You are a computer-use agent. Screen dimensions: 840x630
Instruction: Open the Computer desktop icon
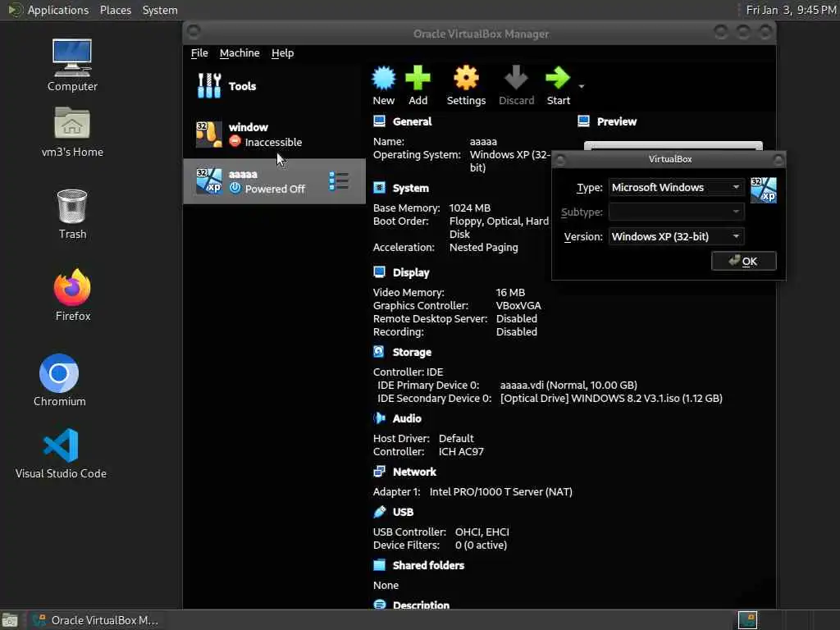click(72, 66)
